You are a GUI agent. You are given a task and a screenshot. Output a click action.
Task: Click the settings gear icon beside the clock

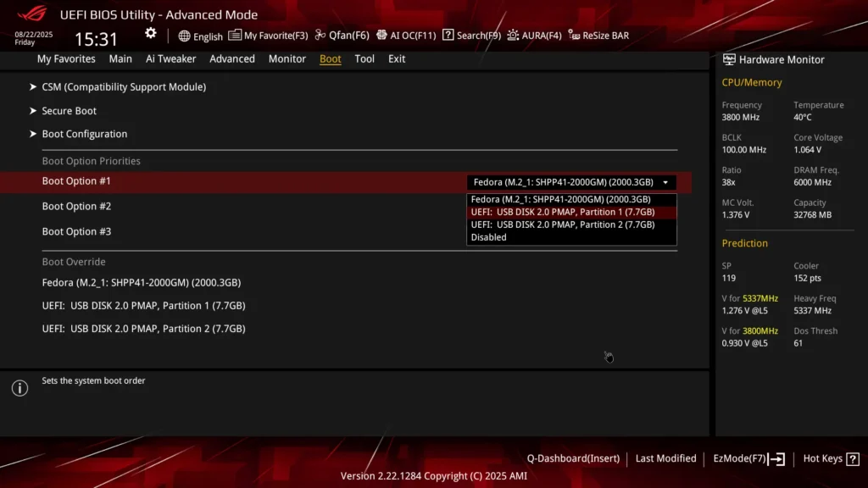[151, 34]
